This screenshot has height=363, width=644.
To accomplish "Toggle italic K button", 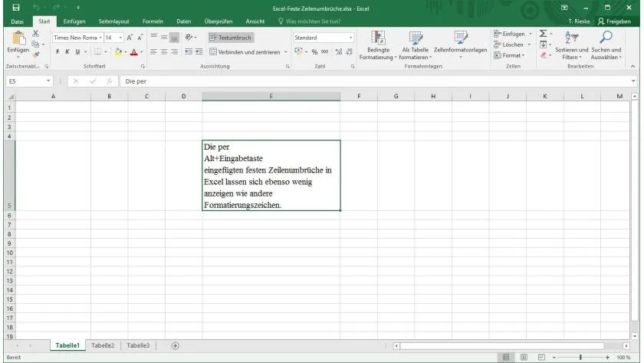I will click(x=67, y=51).
